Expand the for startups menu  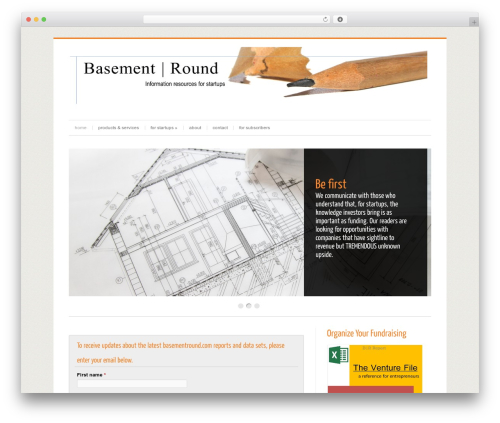pos(164,128)
